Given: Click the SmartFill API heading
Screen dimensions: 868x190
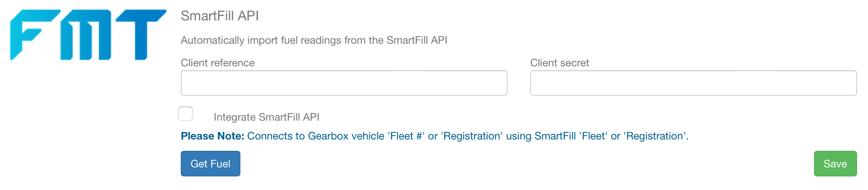Looking at the screenshot, I should (x=220, y=16).
